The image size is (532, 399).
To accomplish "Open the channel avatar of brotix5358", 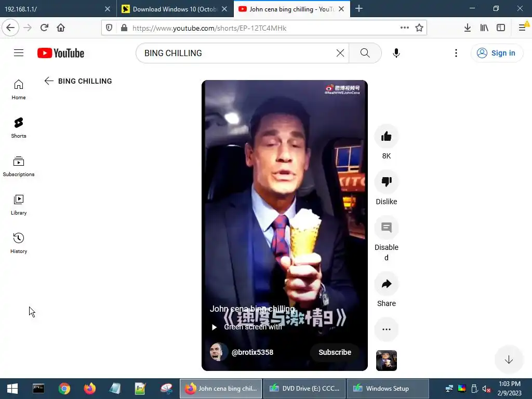I will click(218, 352).
